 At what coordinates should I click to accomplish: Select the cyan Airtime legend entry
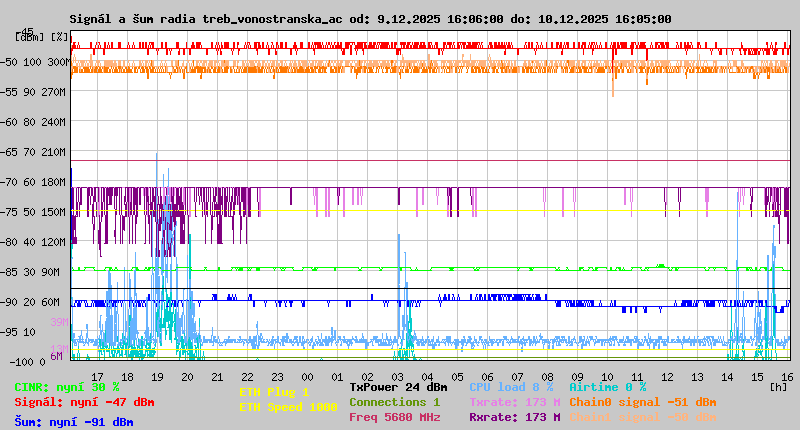[607, 387]
